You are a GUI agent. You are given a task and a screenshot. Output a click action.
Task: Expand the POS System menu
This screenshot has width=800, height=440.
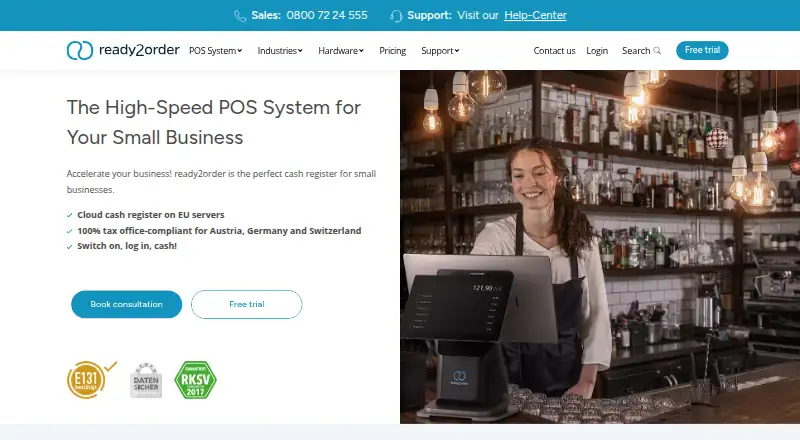point(215,51)
